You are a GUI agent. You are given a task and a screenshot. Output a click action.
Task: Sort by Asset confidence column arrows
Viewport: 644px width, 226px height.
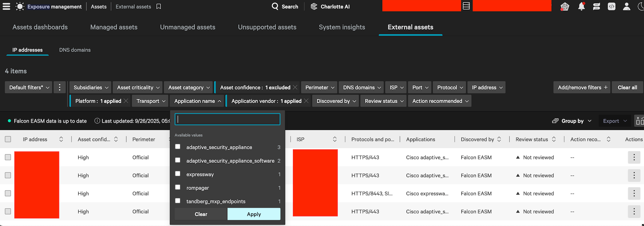(x=116, y=139)
